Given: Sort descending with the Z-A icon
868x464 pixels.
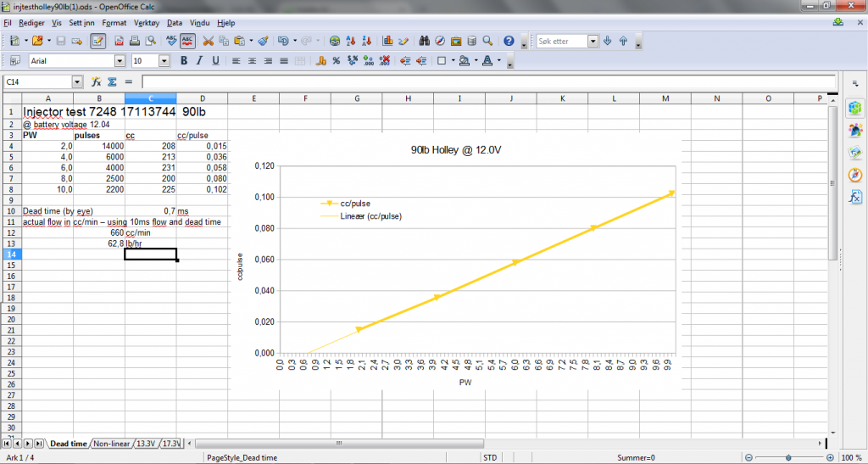Looking at the screenshot, I should tap(366, 41).
